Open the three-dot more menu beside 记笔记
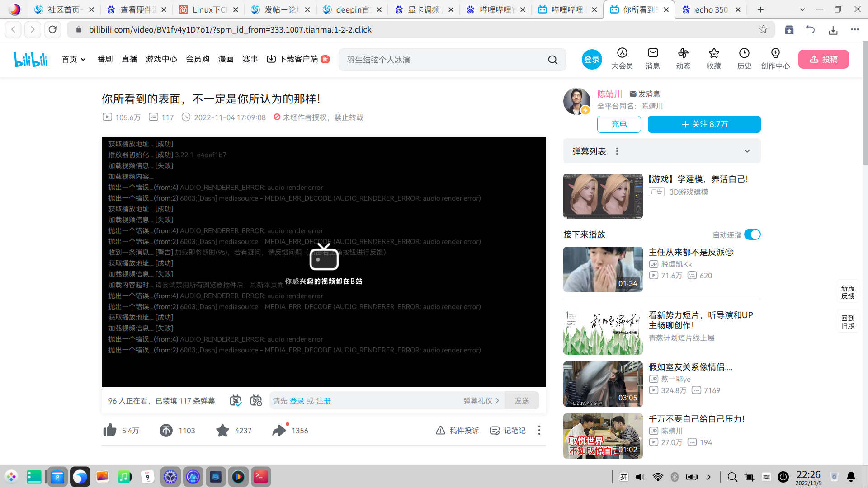This screenshot has height=488, width=868. coord(539,430)
